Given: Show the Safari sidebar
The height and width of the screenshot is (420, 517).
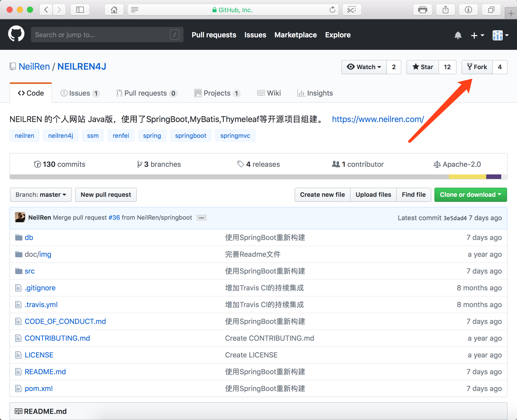Looking at the screenshot, I should coord(80,10).
